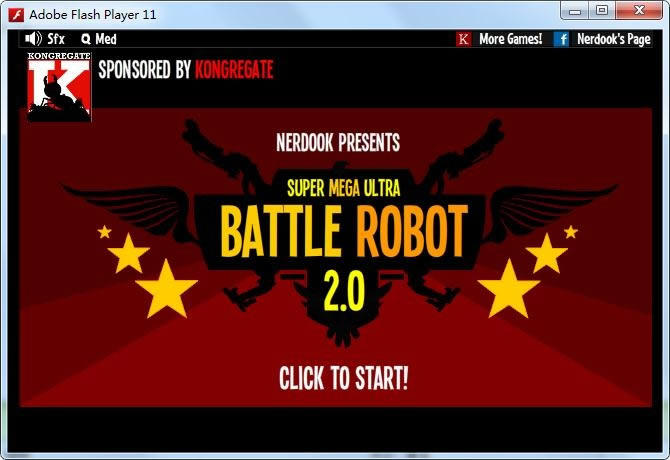Click the 2.0 version number
The image size is (670, 460).
click(x=343, y=290)
